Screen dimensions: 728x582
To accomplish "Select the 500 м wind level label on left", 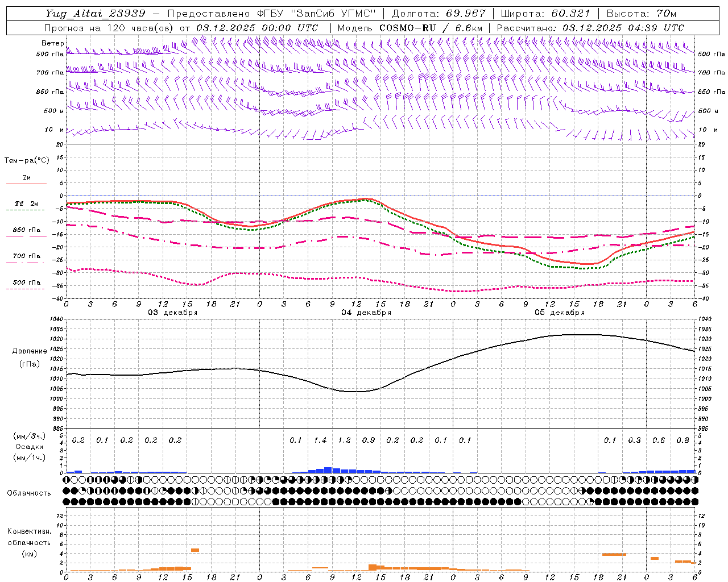I will (x=54, y=111).
